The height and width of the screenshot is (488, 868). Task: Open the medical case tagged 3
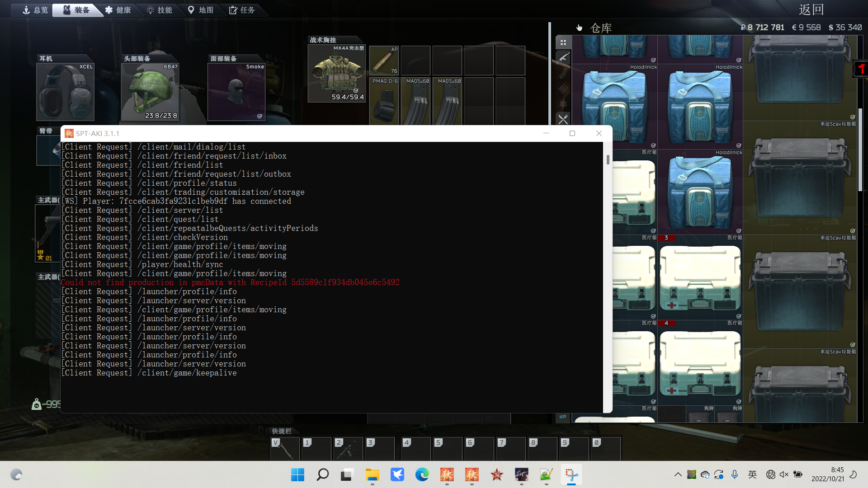[x=700, y=277]
